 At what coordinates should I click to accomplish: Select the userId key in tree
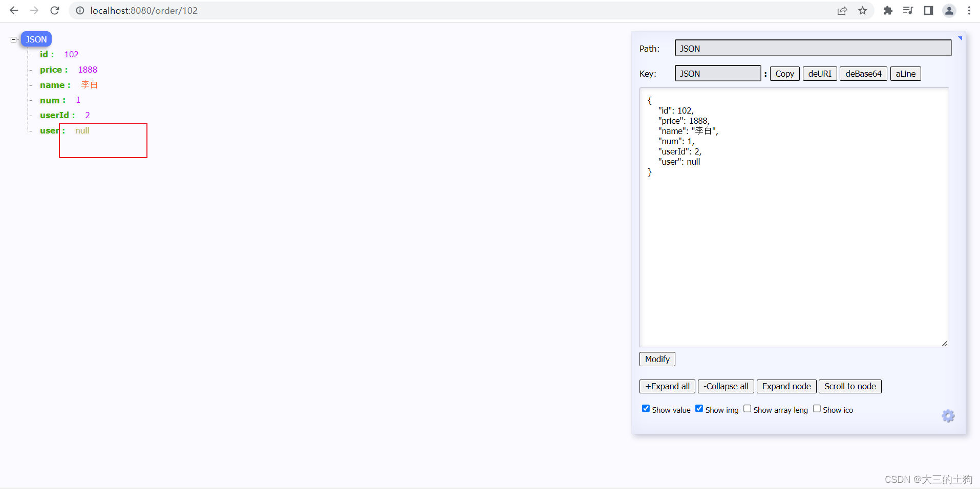tap(54, 115)
